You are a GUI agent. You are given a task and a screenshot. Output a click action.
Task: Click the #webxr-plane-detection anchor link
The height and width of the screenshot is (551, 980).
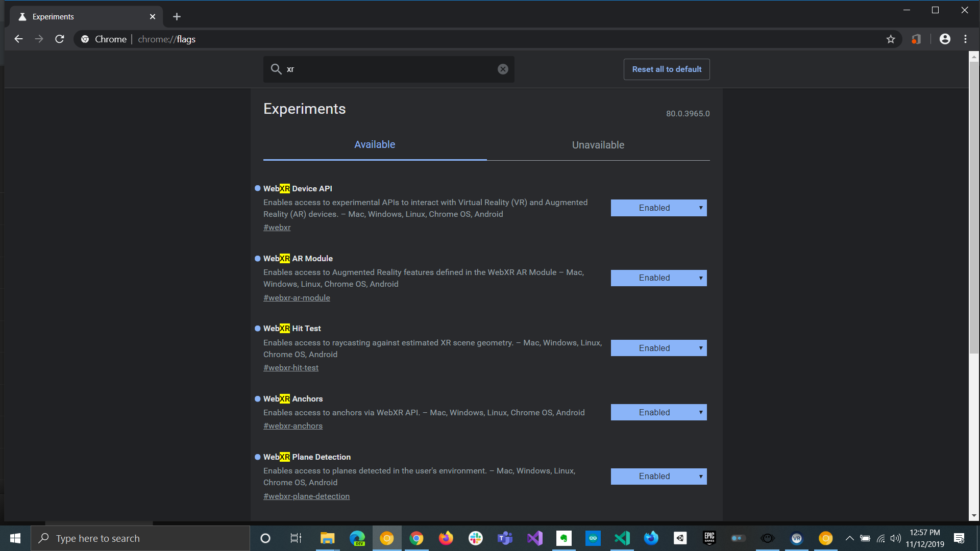click(306, 496)
